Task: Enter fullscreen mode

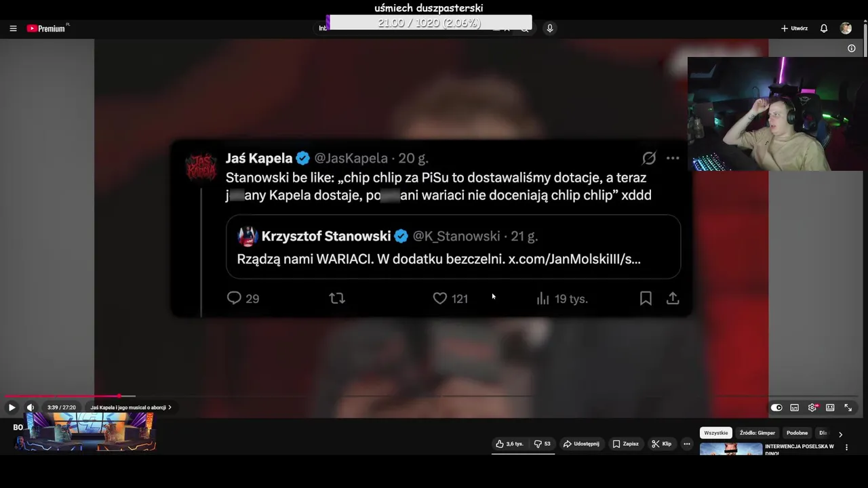Action: [848, 407]
